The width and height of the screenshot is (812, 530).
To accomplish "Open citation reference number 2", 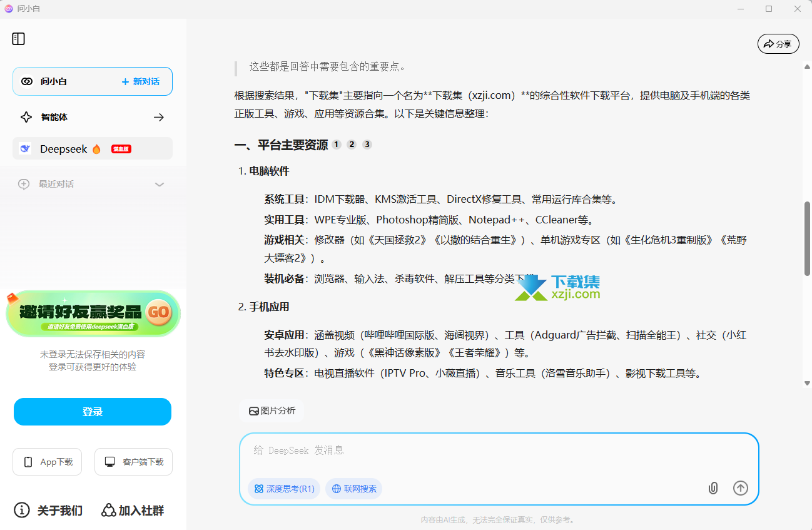I will (352, 145).
